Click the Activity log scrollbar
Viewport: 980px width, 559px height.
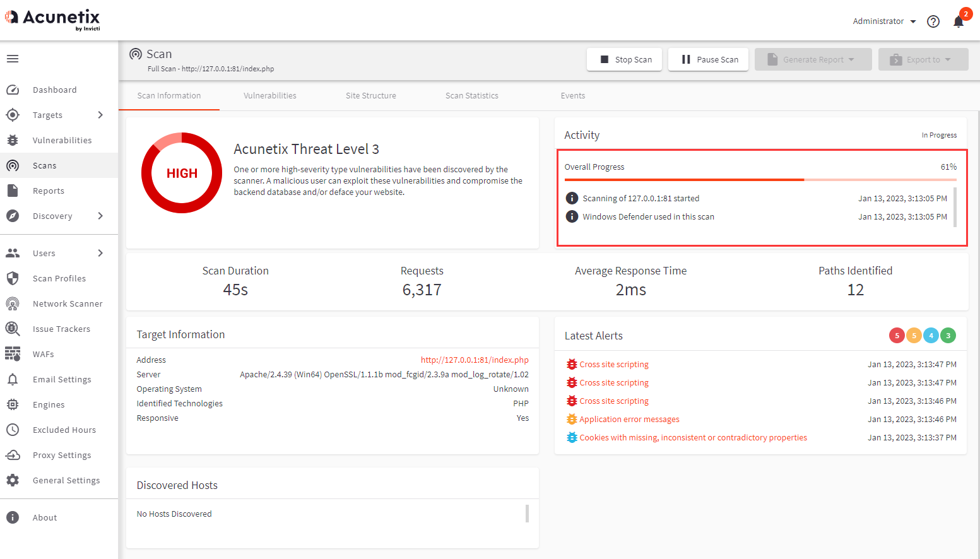pos(955,207)
